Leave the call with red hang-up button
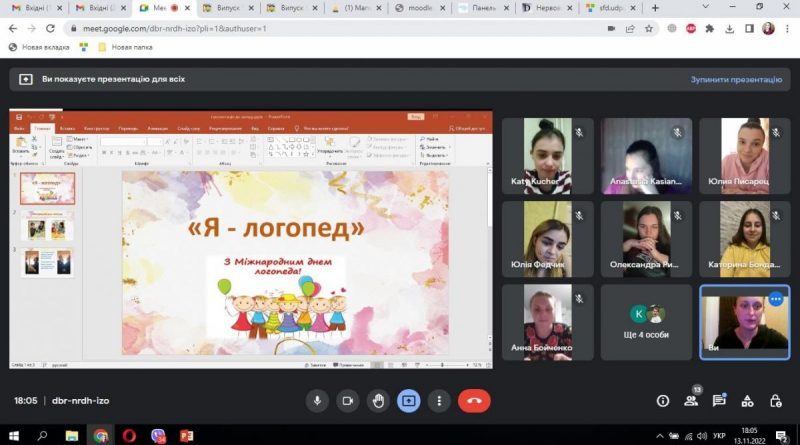Viewport: 800px width, 445px height. (x=474, y=401)
